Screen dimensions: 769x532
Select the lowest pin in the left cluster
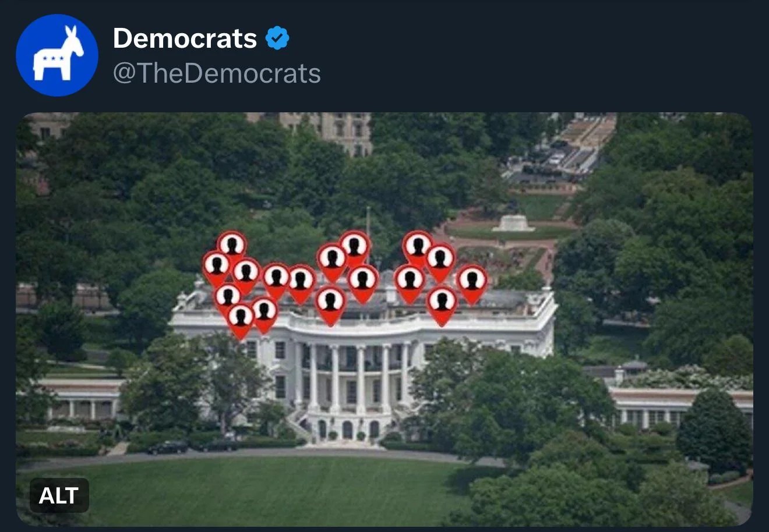click(241, 321)
